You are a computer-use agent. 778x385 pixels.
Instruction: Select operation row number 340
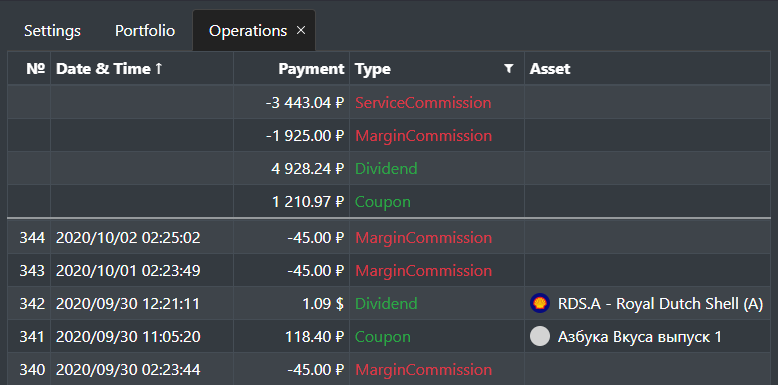pyautogui.click(x=389, y=370)
